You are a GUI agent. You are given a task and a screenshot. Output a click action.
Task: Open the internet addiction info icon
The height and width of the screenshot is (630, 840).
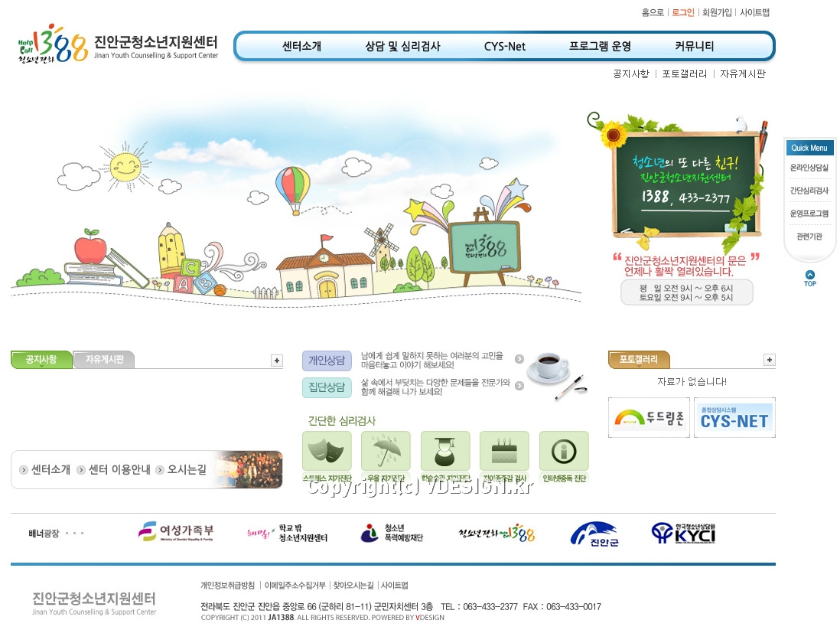coord(564,452)
